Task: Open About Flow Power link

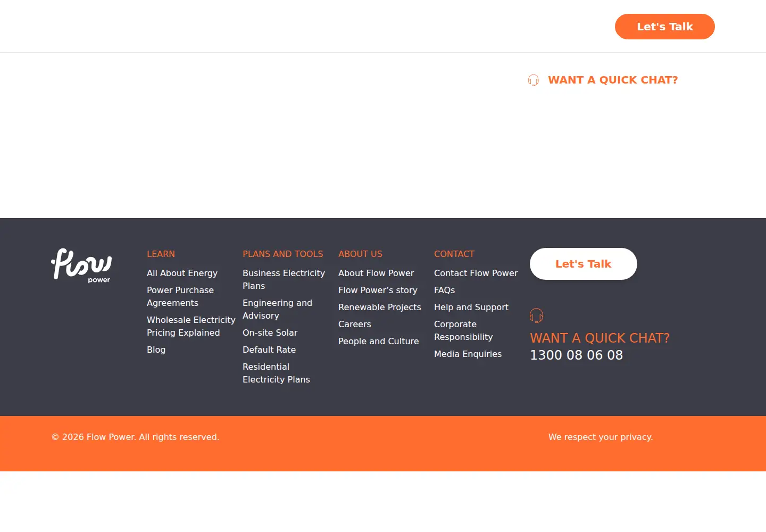Action: [x=376, y=273]
